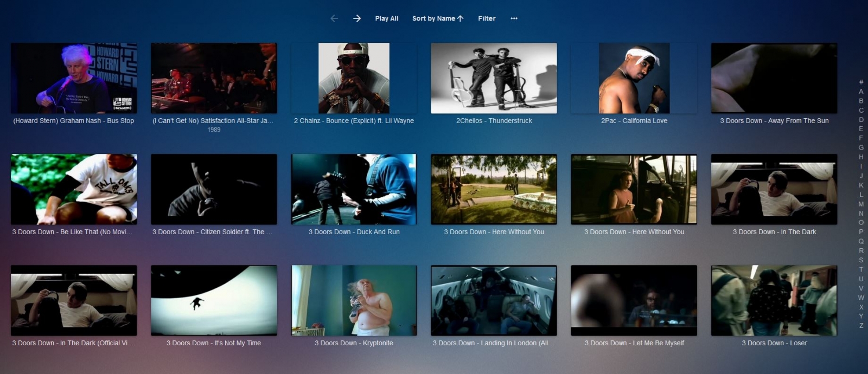Jump to letter N in alphabet picker
Screen dimensions: 868x374
point(861,213)
